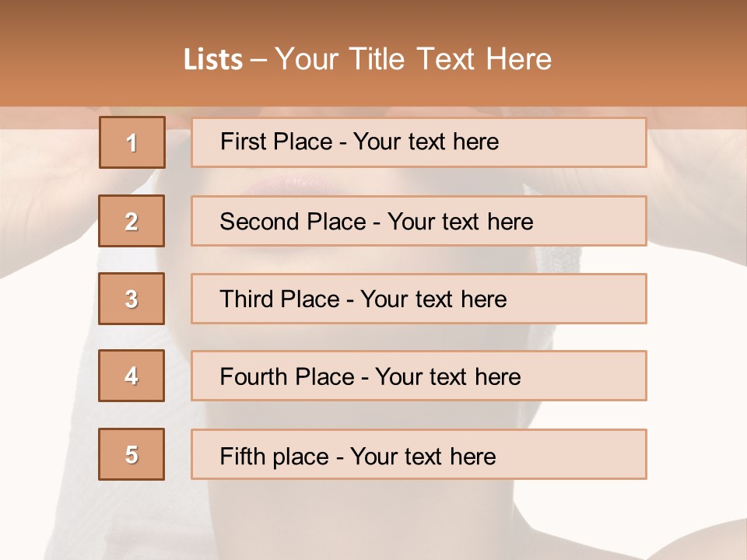747x560 pixels.
Task: Click "Your text here" in the First Place row
Action: click(426, 142)
